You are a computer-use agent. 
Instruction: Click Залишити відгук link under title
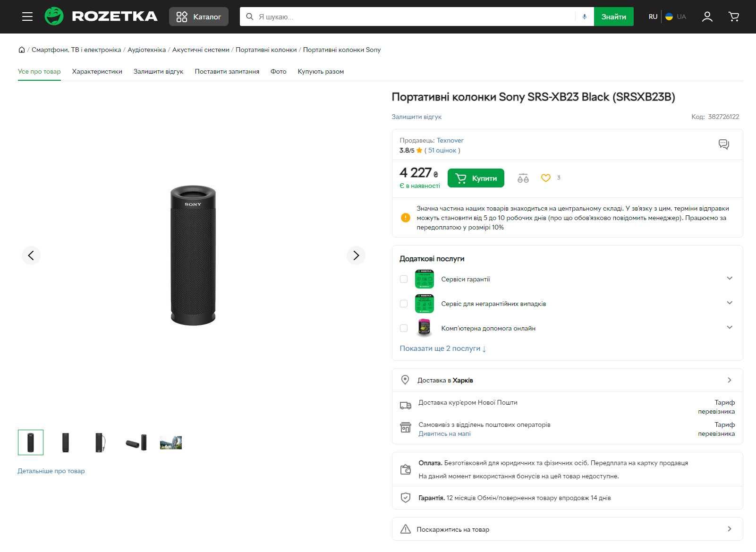click(416, 117)
